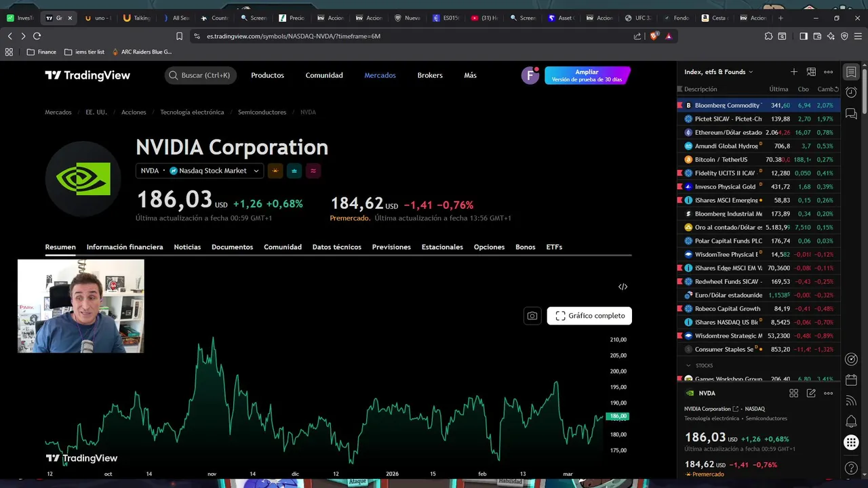Bookmark the page with address-bar bookmark icon
Image resolution: width=868 pixels, height=488 pixels.
(179, 36)
